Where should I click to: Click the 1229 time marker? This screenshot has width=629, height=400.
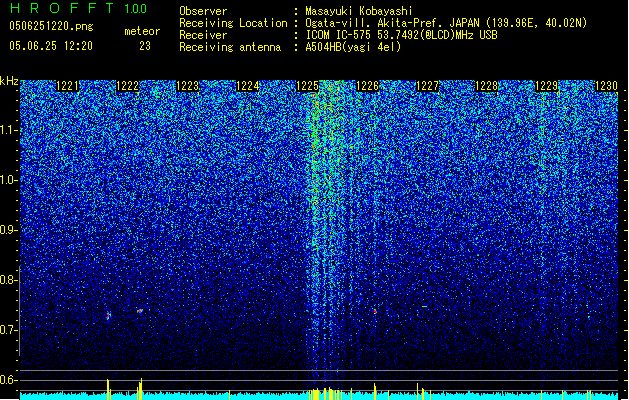tap(547, 86)
